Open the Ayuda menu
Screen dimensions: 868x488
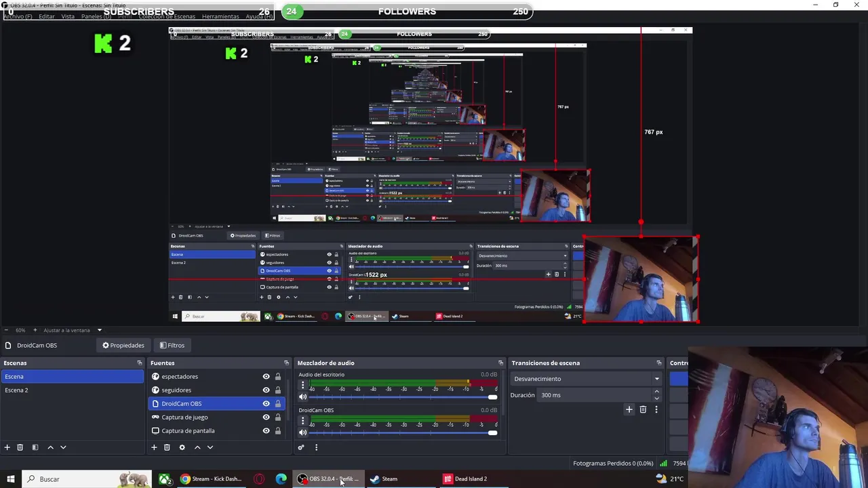click(x=258, y=16)
